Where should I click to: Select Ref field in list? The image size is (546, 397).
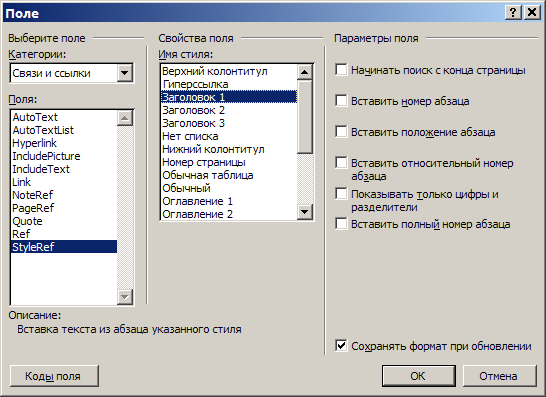[x=64, y=234]
